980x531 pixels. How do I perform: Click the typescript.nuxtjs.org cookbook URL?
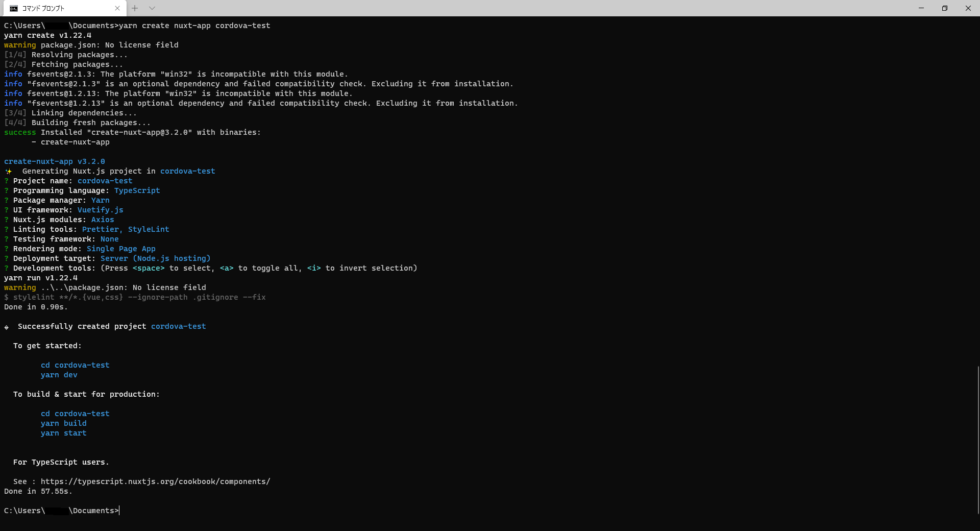tap(156, 481)
